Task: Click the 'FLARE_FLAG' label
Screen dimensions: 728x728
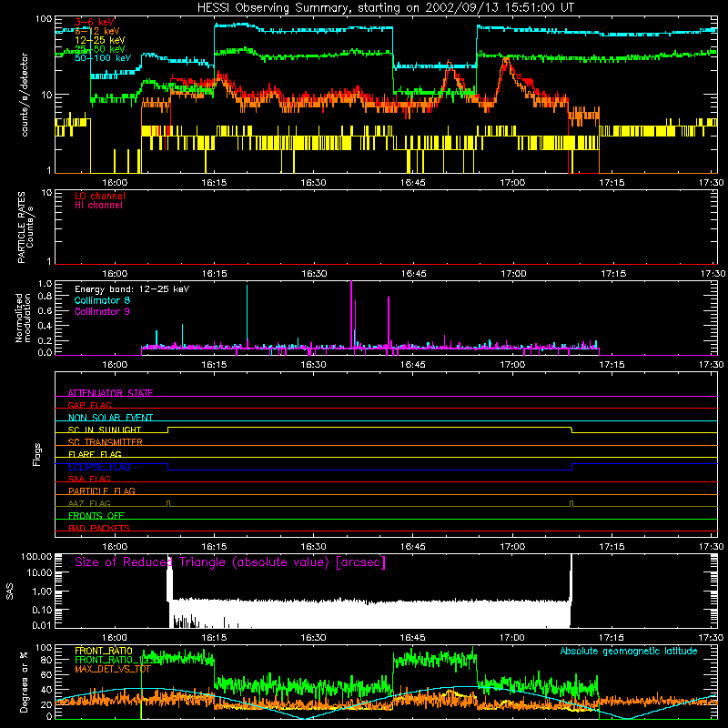Action: (x=95, y=454)
